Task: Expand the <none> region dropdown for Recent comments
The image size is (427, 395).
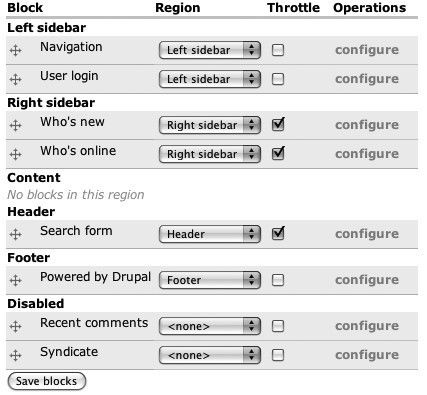Action: (x=210, y=326)
